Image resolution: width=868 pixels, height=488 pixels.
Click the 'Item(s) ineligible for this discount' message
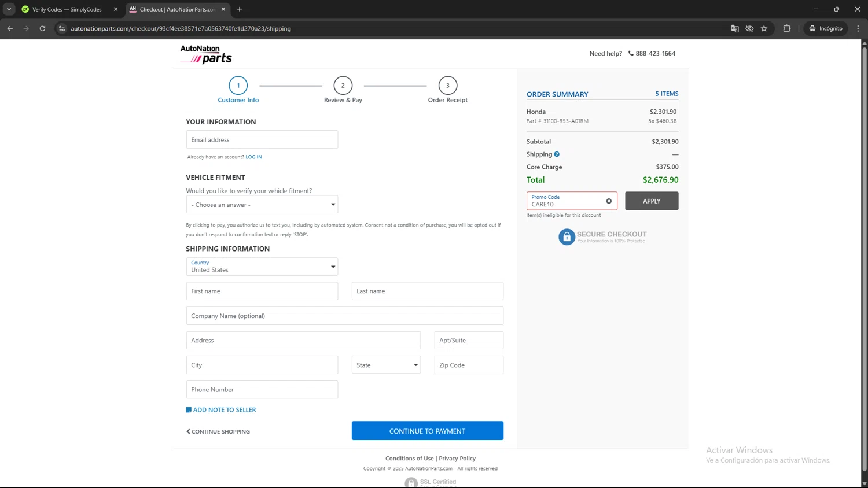click(564, 215)
